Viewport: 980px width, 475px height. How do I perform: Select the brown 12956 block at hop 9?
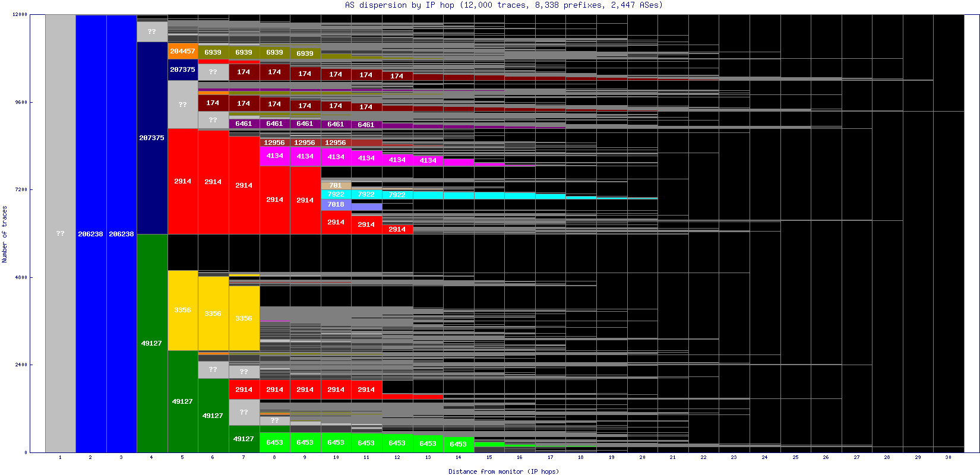point(305,142)
